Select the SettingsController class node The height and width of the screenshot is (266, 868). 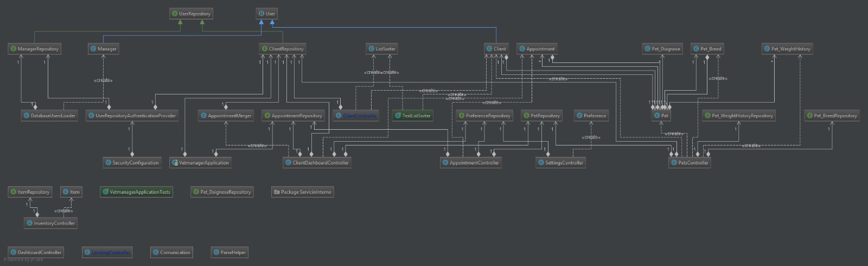(x=560, y=163)
